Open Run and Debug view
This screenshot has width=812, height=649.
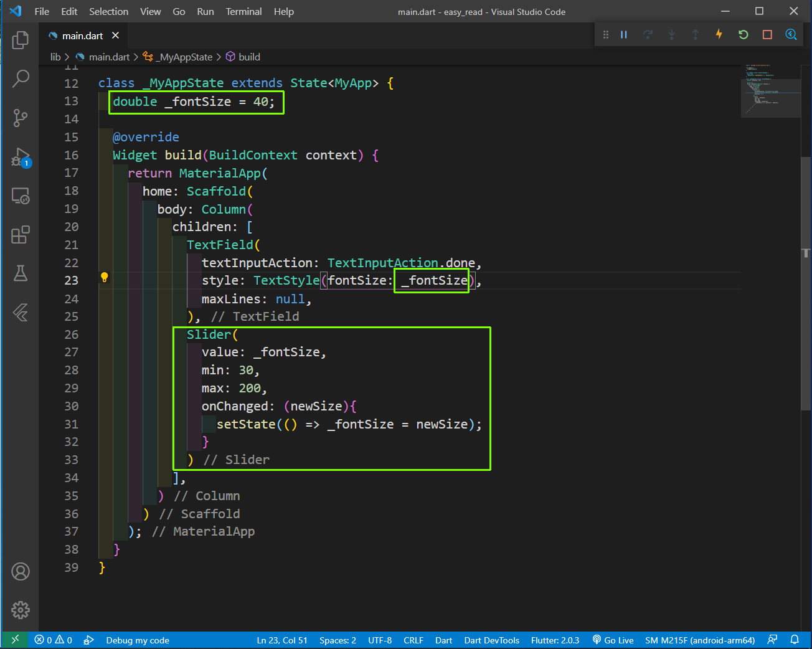21,157
